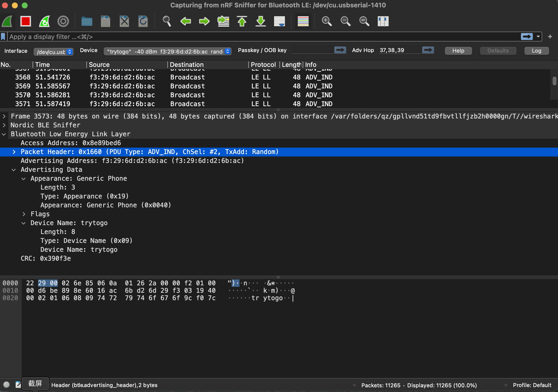Viewport: 558px width, 392px height.
Task: Open the Interface /dev/cu.usb dropdown
Action: pyautogui.click(x=54, y=52)
